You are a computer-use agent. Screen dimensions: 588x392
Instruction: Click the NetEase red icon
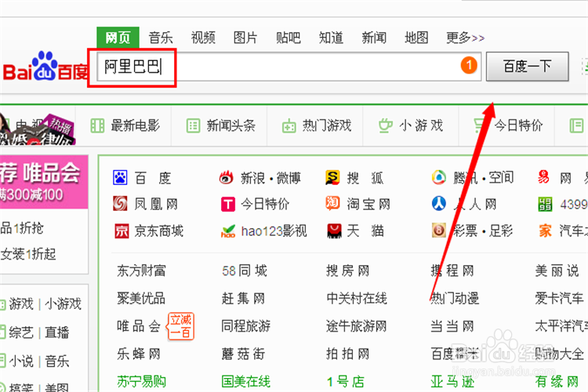pos(544,177)
